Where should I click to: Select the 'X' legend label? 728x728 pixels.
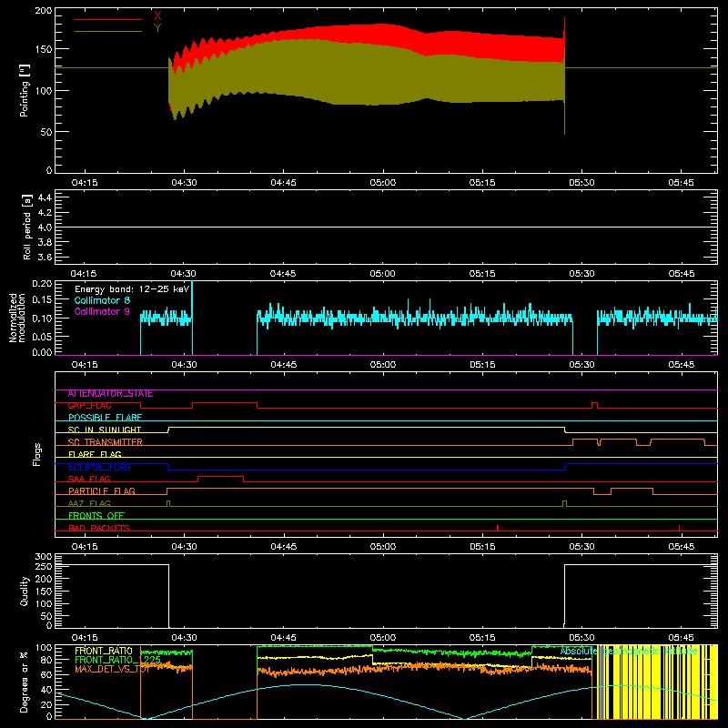pos(157,15)
